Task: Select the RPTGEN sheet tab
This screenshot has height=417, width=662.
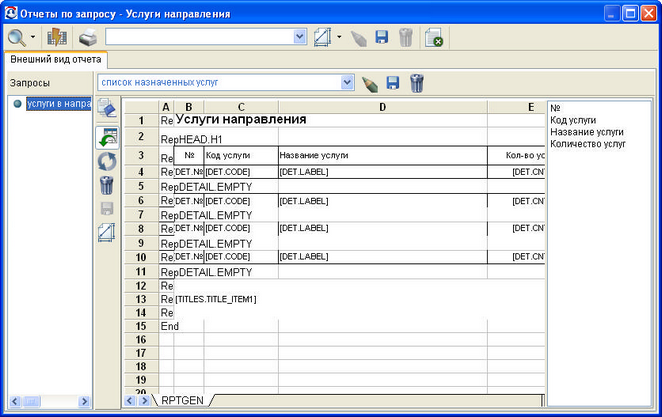Action: point(182,401)
